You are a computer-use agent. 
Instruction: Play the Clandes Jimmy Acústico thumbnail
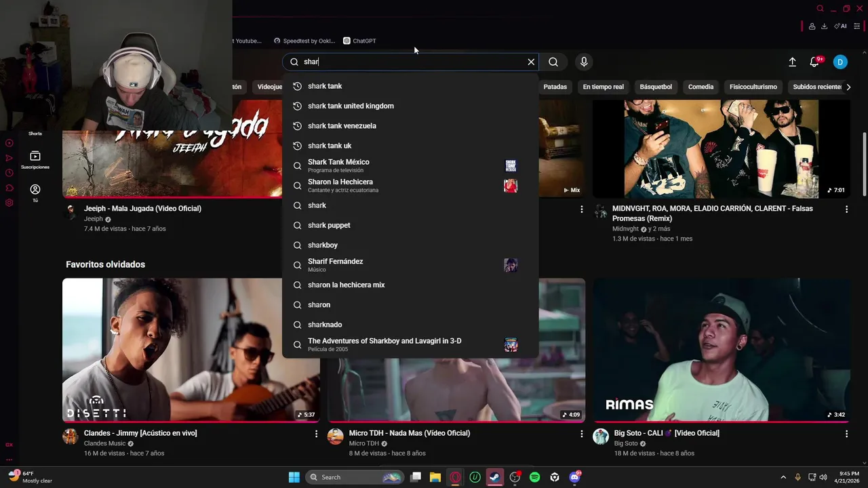pyautogui.click(x=191, y=350)
